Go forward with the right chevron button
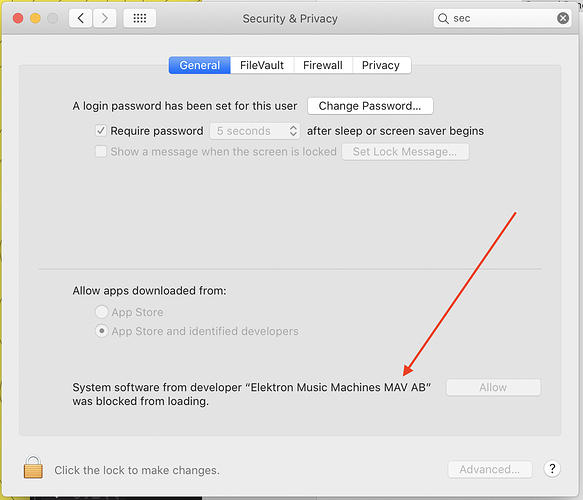 [104, 18]
